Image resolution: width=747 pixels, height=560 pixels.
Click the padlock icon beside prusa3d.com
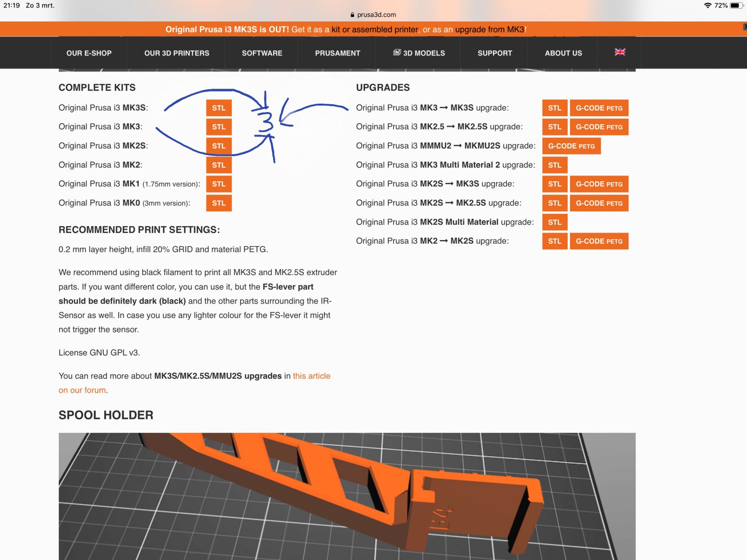tap(352, 15)
